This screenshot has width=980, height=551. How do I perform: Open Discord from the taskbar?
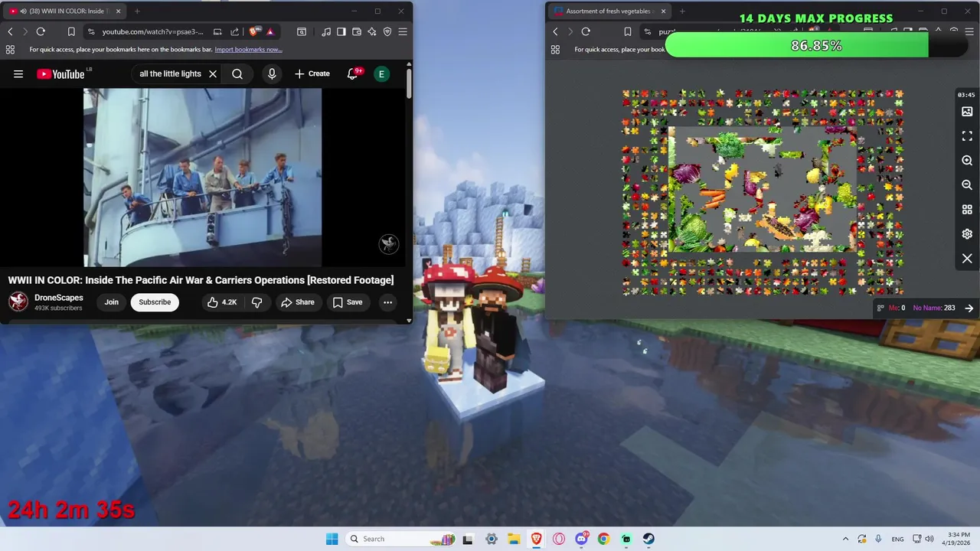pos(581,539)
